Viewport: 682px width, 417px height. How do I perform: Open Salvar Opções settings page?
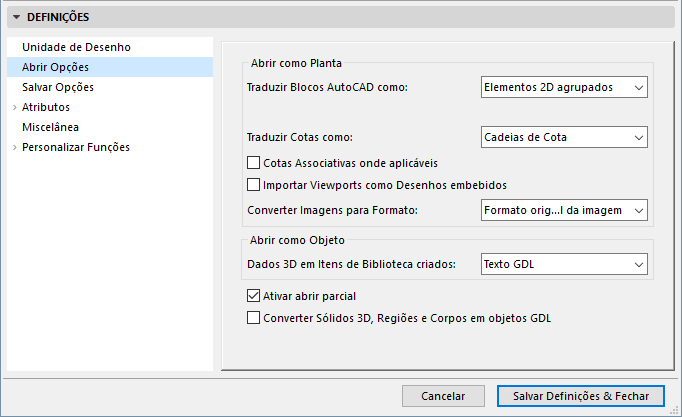click(x=58, y=87)
